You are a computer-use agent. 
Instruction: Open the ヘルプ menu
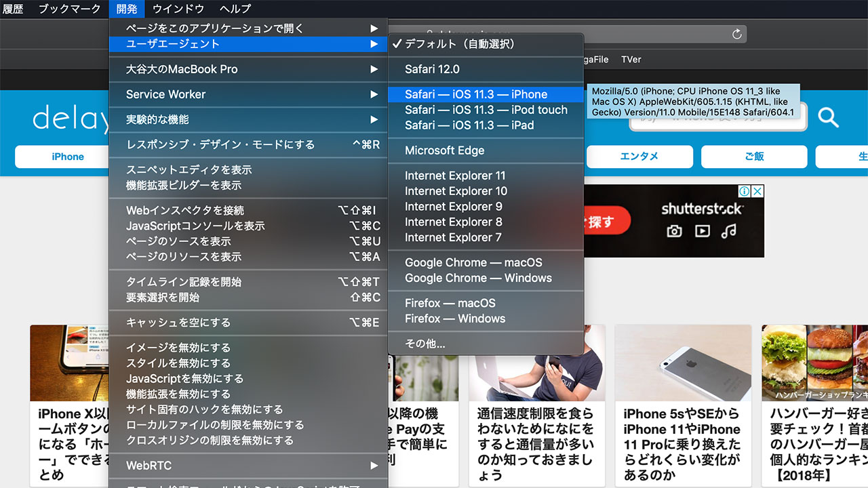pos(235,9)
